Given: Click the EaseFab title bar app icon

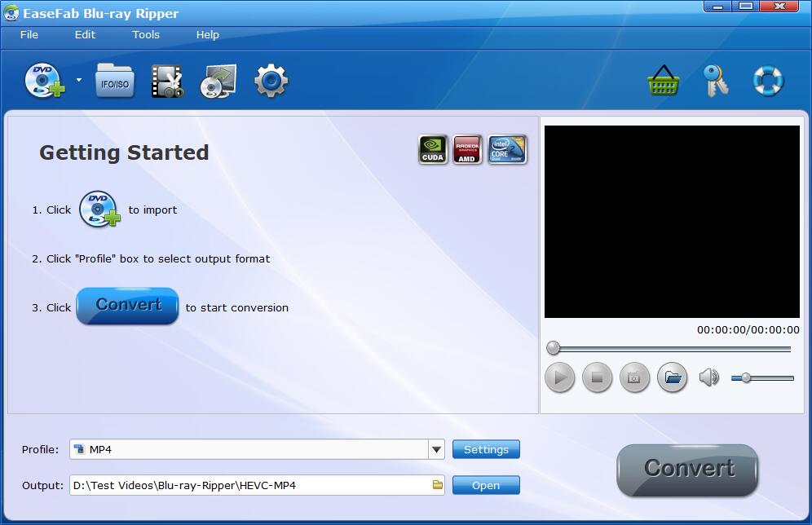Looking at the screenshot, I should [11, 14].
